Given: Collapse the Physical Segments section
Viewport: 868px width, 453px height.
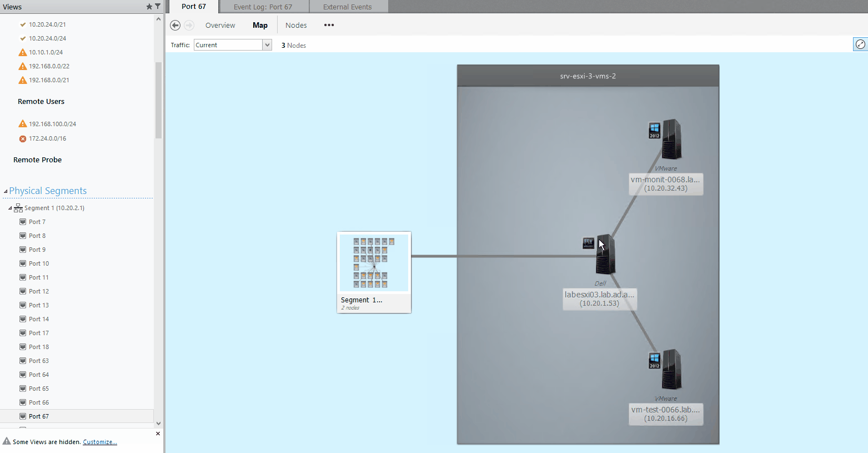Looking at the screenshot, I should click(x=6, y=191).
